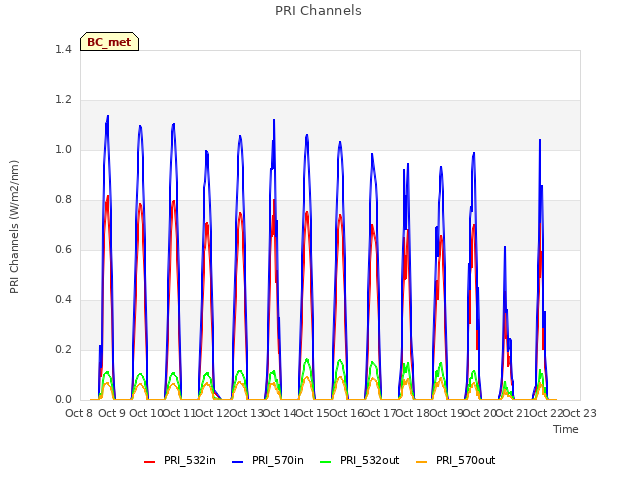This screenshot has width=640, height=480.
Task: Click the Y-axis label PRI Channels (W/m2/nm)
Action: pos(14,227)
